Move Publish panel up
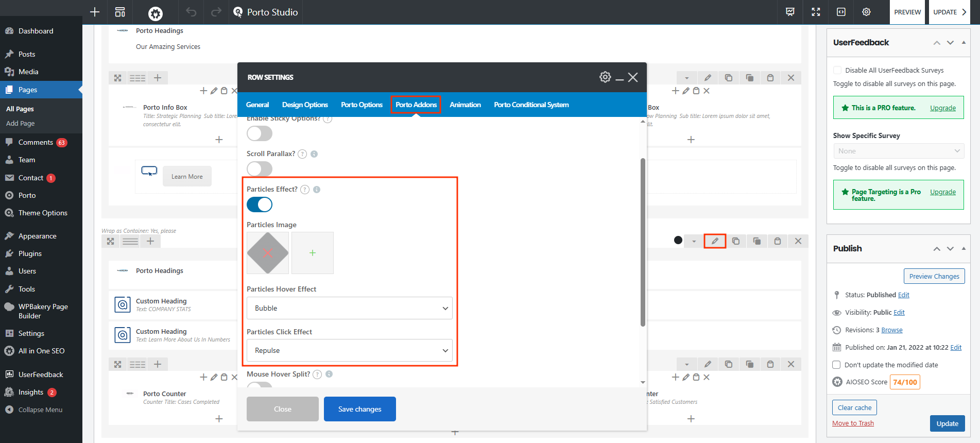Image resolution: width=980 pixels, height=443 pixels. click(x=937, y=249)
